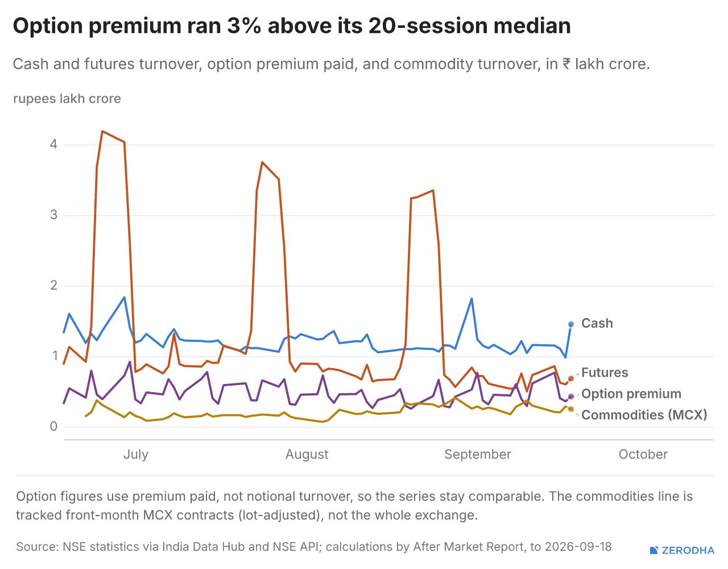Click the orange Futures endpoint dot
Viewport: 728px width, 569px height.
coord(571,378)
